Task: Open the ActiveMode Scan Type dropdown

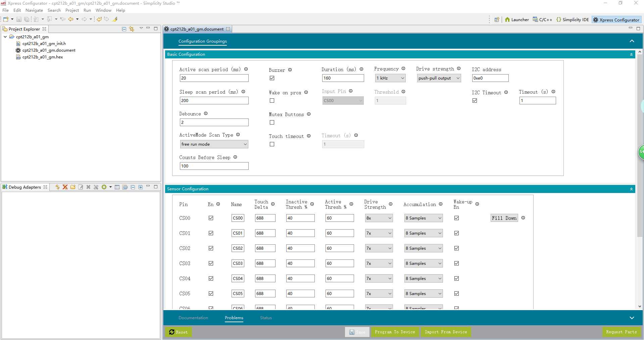Action: click(x=214, y=144)
